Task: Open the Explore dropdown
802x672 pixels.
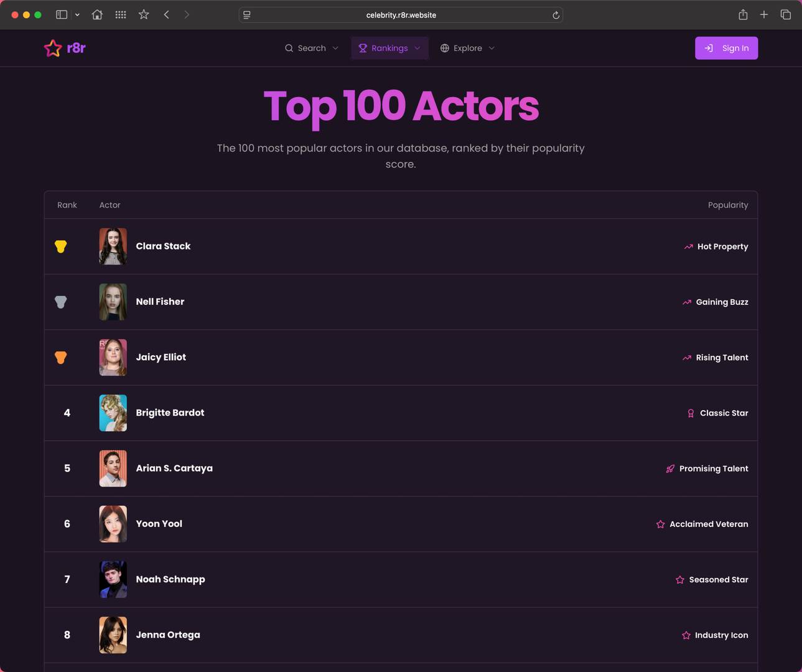Action: (467, 48)
